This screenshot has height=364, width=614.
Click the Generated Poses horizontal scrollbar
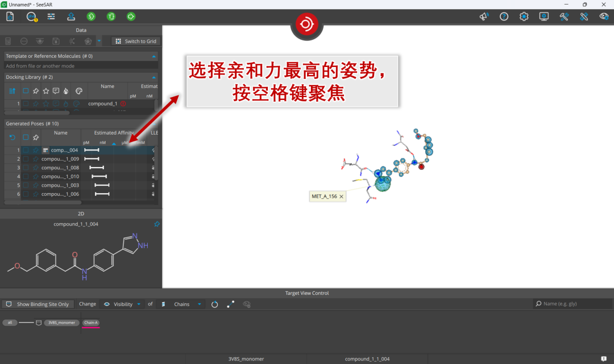coord(43,203)
